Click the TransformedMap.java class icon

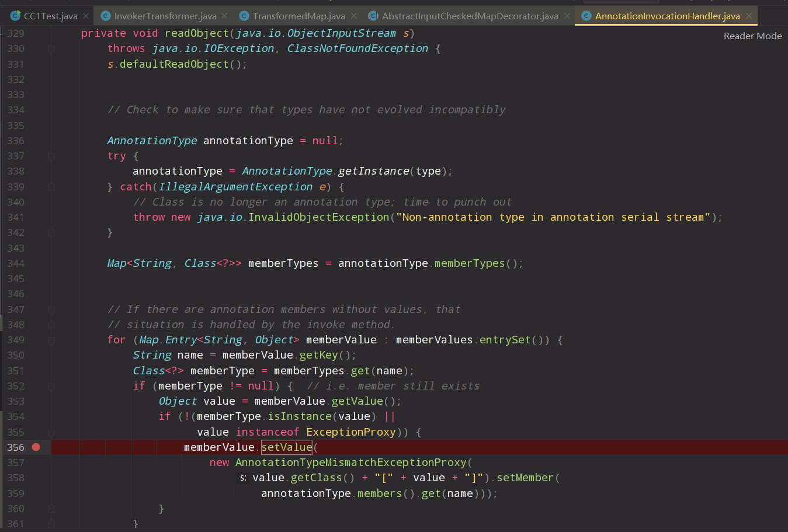[x=244, y=16]
